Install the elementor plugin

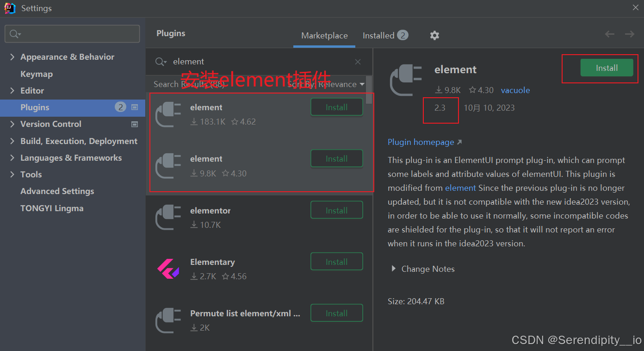tap(336, 211)
